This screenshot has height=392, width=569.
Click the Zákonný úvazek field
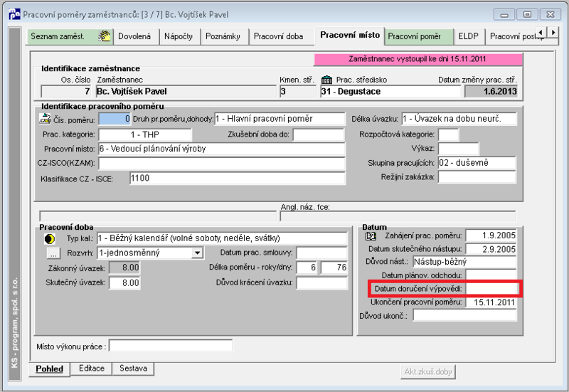coord(124,268)
